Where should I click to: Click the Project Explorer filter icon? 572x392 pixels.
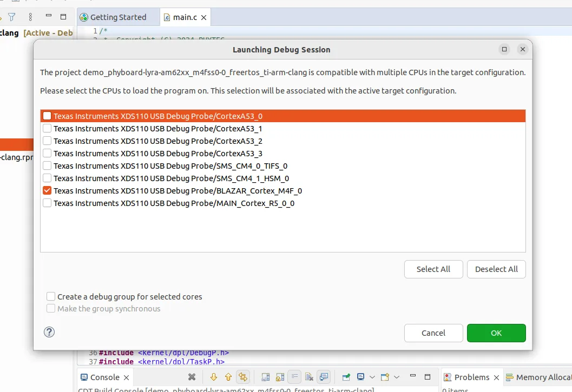pos(11,17)
